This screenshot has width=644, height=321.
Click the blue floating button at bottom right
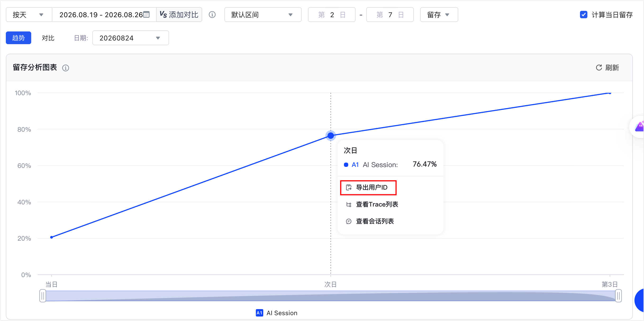coord(640,300)
